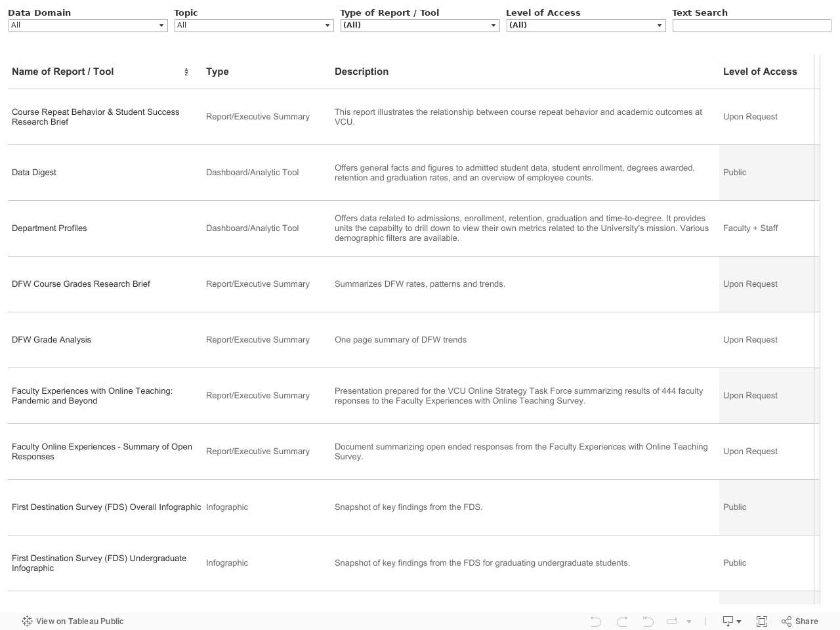Click Report/Executive Summary type in DFW Grade Analysis row
The image size is (840, 630).
[258, 340]
